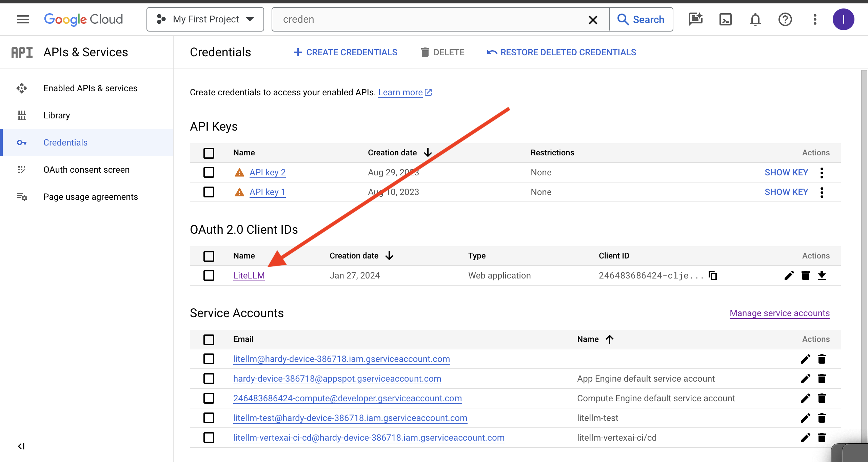Open the help question mark icon
Screen dimensions: 868x462
[x=785, y=19]
